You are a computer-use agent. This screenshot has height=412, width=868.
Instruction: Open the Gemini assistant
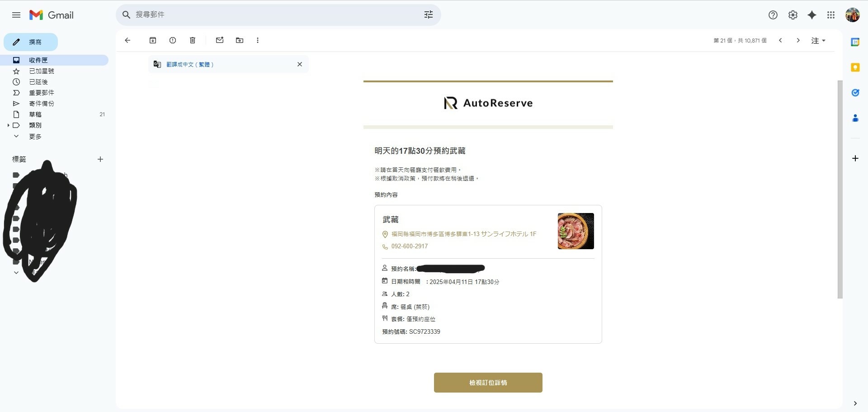point(812,15)
